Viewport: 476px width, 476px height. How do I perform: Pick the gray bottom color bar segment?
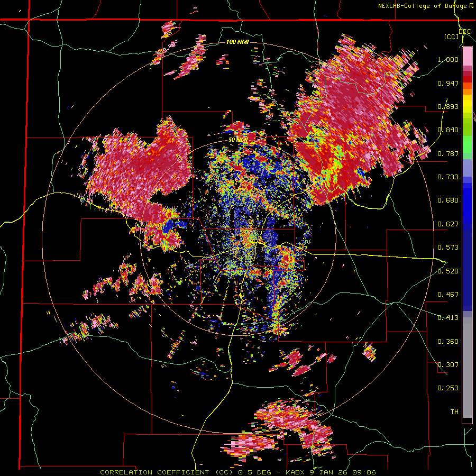tap(467, 368)
